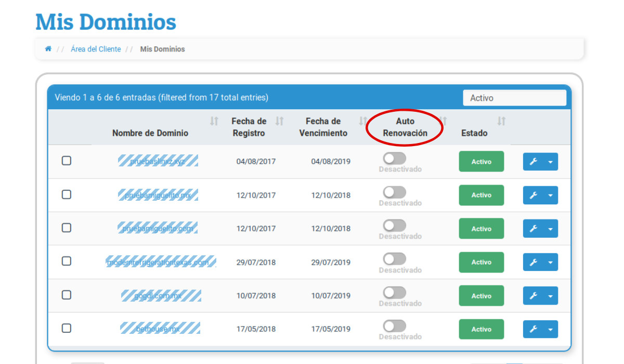Expand actions dropdown for 10/07/2018 domain

[x=550, y=296]
